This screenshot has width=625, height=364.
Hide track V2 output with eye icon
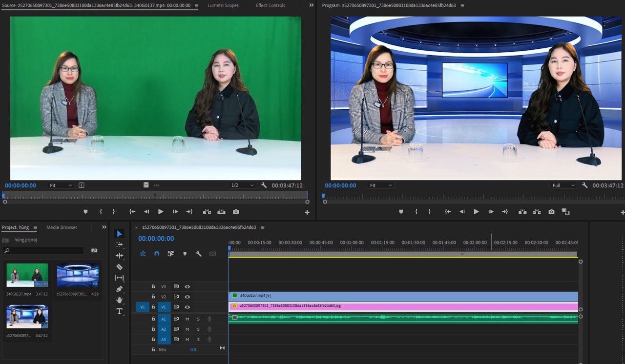coord(187,297)
